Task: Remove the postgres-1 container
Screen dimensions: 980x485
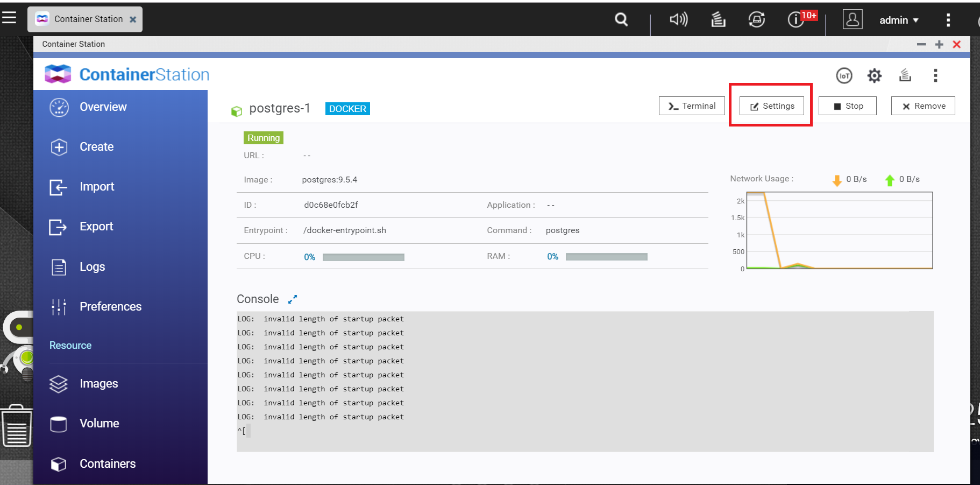Action: coord(923,106)
